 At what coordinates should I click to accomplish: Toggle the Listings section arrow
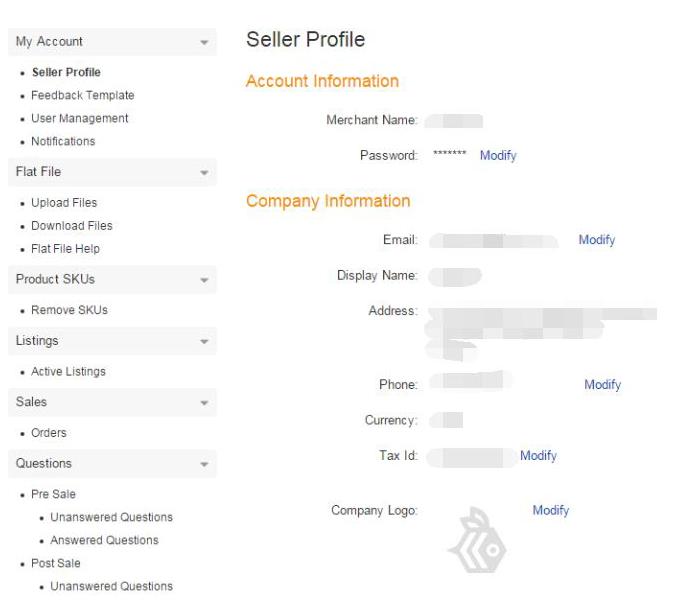pyautogui.click(x=204, y=342)
